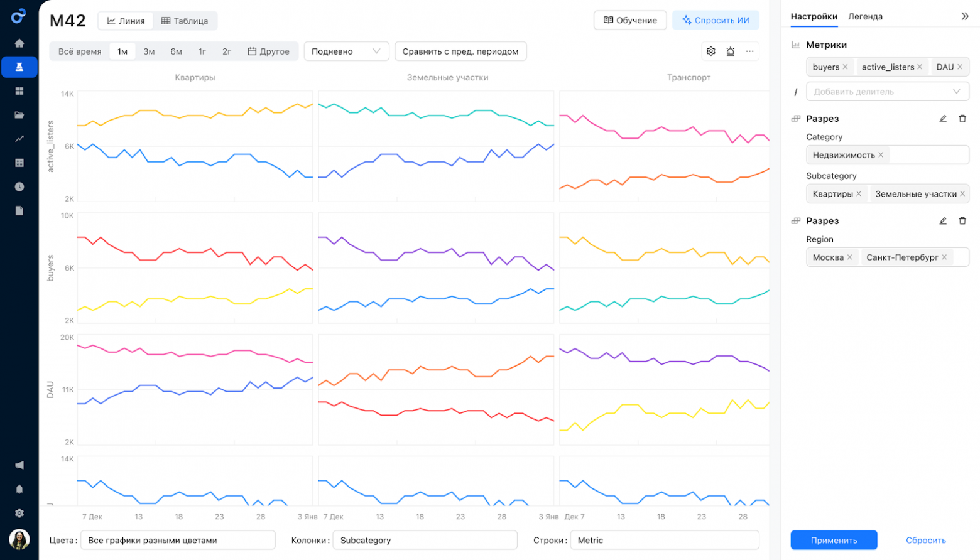
Task: Expand the Добавить делитель dropdown
Action: click(887, 92)
